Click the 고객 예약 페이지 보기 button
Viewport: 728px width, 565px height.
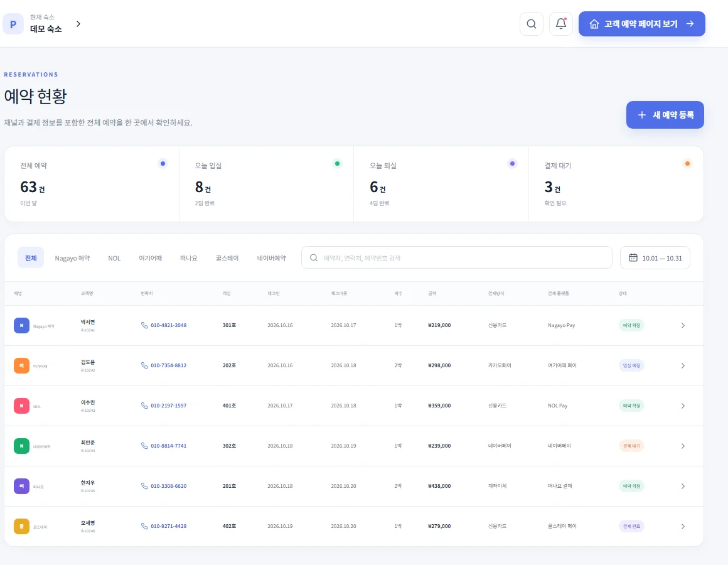pyautogui.click(x=641, y=24)
